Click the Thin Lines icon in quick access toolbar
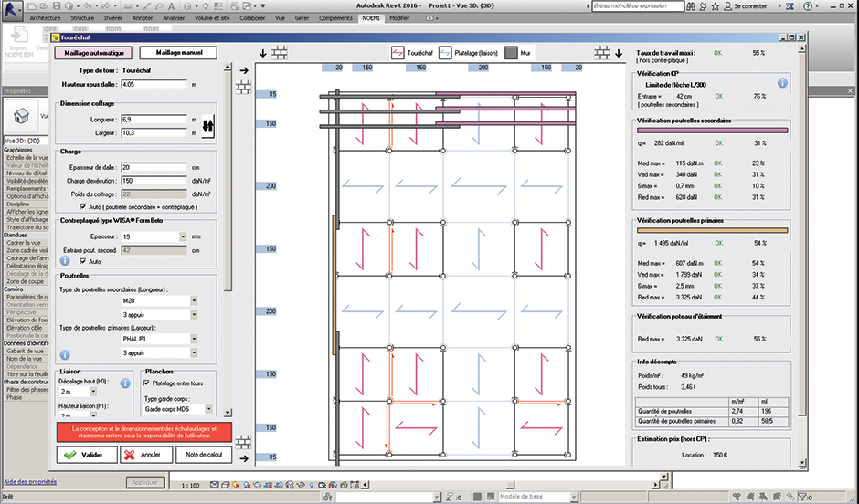Image resolution: width=859 pixels, height=504 pixels. click(x=219, y=6)
